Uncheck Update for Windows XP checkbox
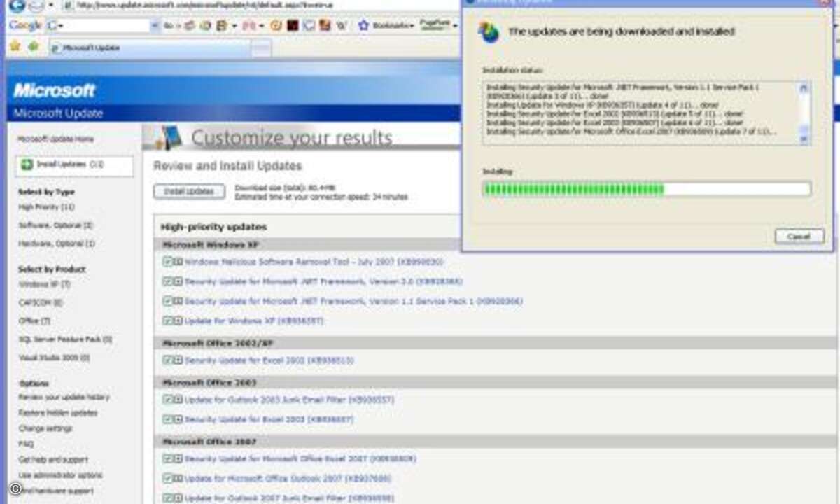Screen dimensions: 840x504 167,320
